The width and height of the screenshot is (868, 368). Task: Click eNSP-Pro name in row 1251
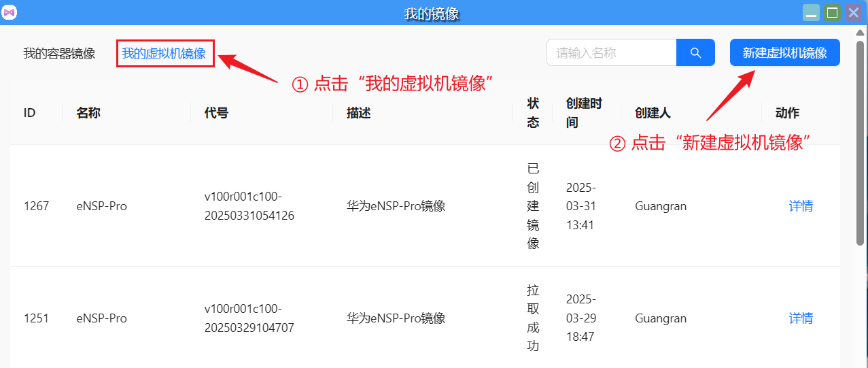(x=101, y=318)
